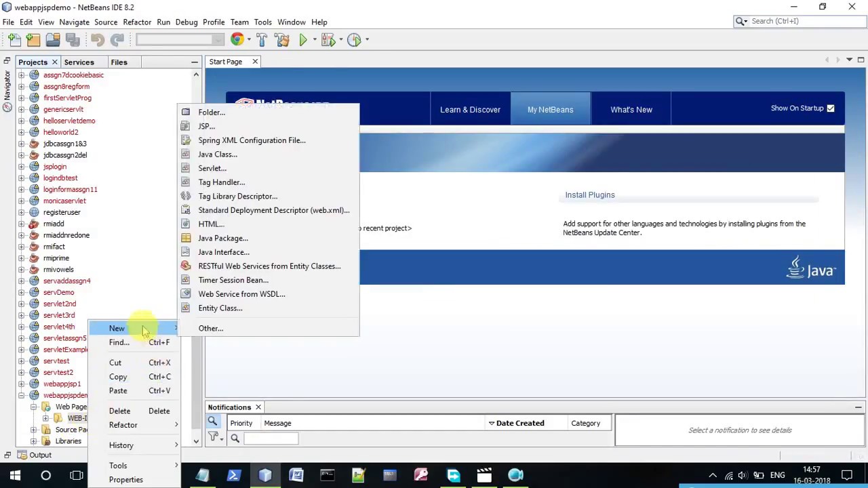Select Properties in the context menu

coord(125,480)
